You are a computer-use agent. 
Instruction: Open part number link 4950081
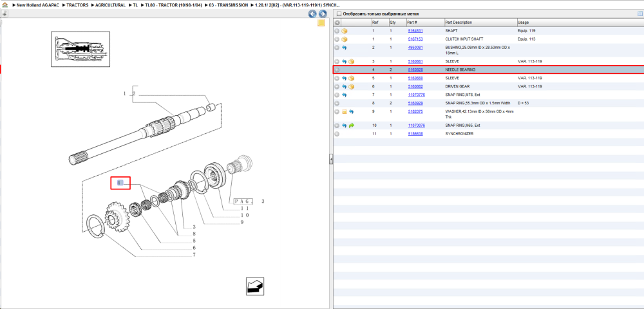click(x=415, y=48)
